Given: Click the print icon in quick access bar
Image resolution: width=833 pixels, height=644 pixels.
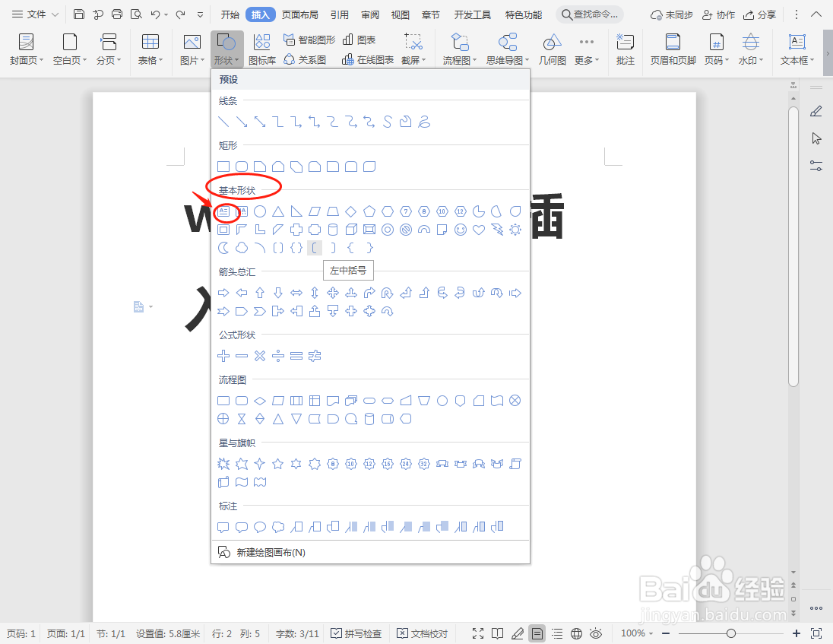Looking at the screenshot, I should tap(117, 14).
